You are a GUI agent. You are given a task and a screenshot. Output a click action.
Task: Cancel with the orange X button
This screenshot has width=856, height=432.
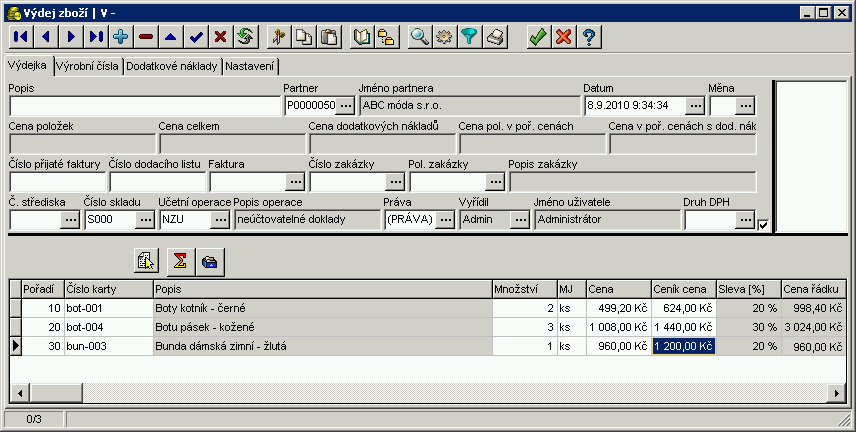point(564,37)
